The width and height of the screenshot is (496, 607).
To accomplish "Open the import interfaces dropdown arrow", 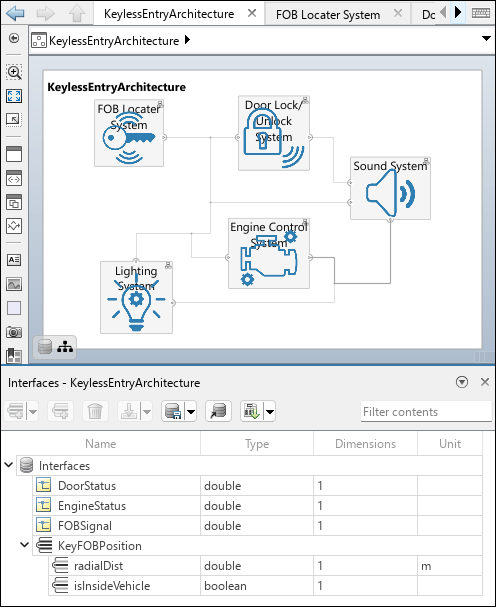I will coord(270,412).
